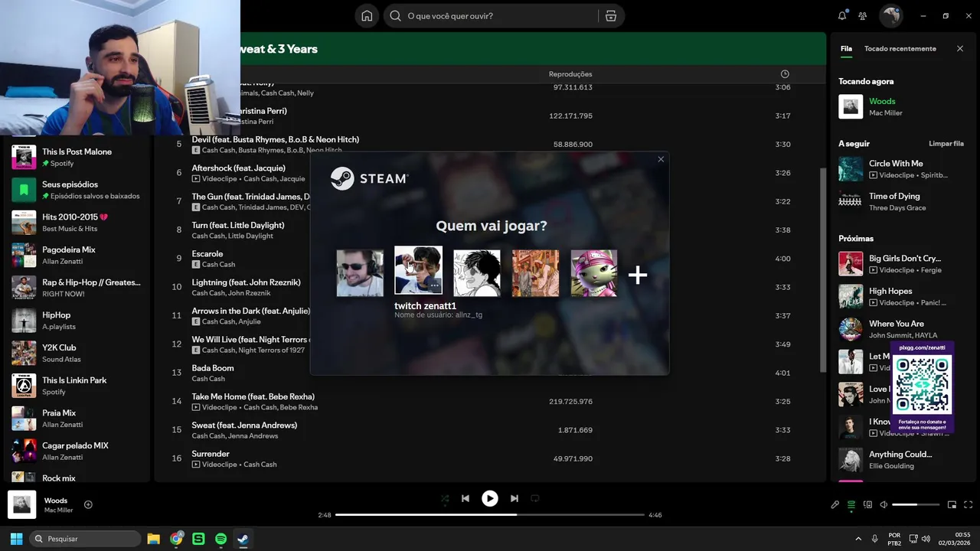Toggle repeat in the player bar
The width and height of the screenshot is (980, 551).
coord(535,498)
